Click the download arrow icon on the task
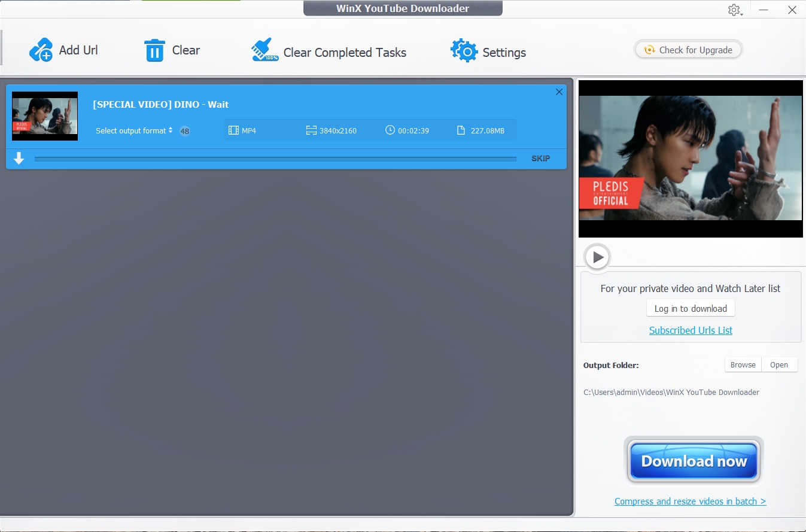Viewport: 806px width, 532px height. (x=19, y=159)
